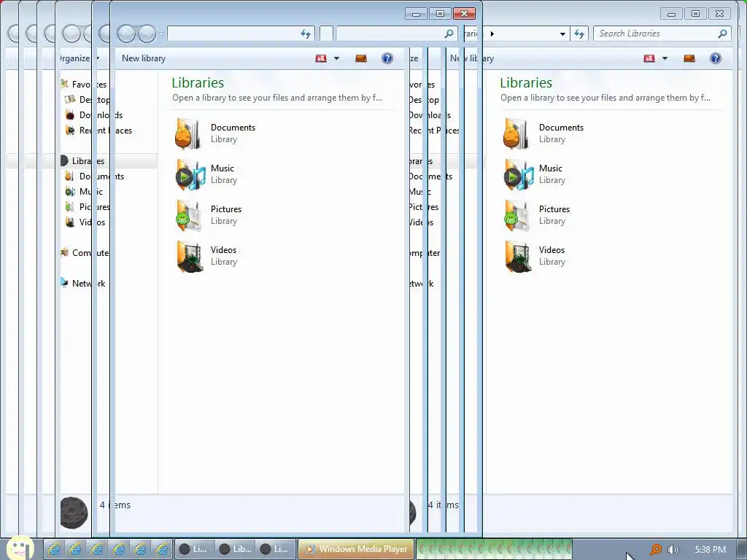Select Network in the left navigation pane

point(83,284)
